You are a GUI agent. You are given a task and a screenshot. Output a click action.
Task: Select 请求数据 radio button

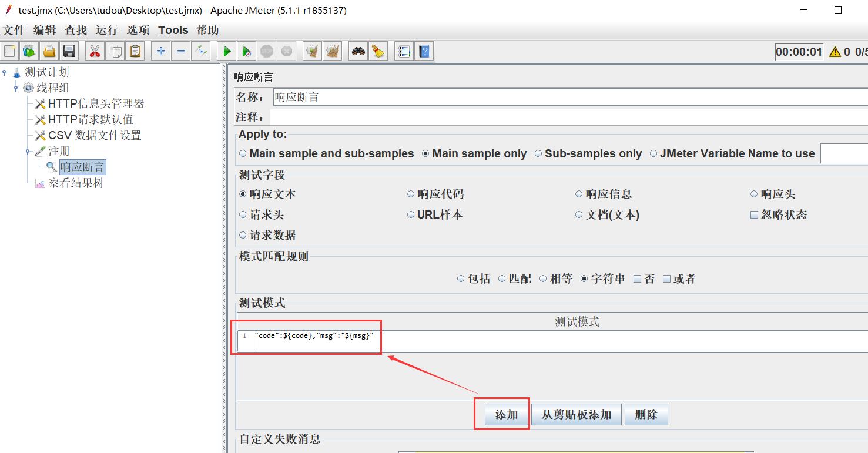tap(267, 235)
